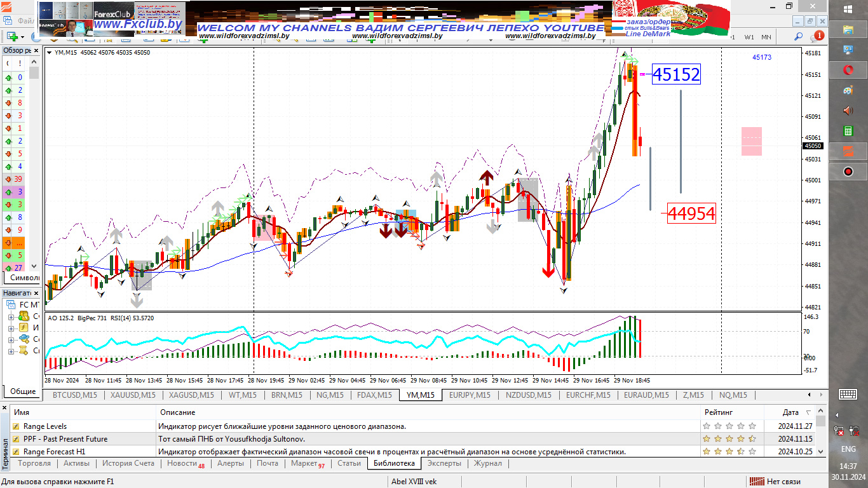This screenshot has width=868, height=488.
Task: Open the WT,M15 chart tab
Action: (x=242, y=395)
